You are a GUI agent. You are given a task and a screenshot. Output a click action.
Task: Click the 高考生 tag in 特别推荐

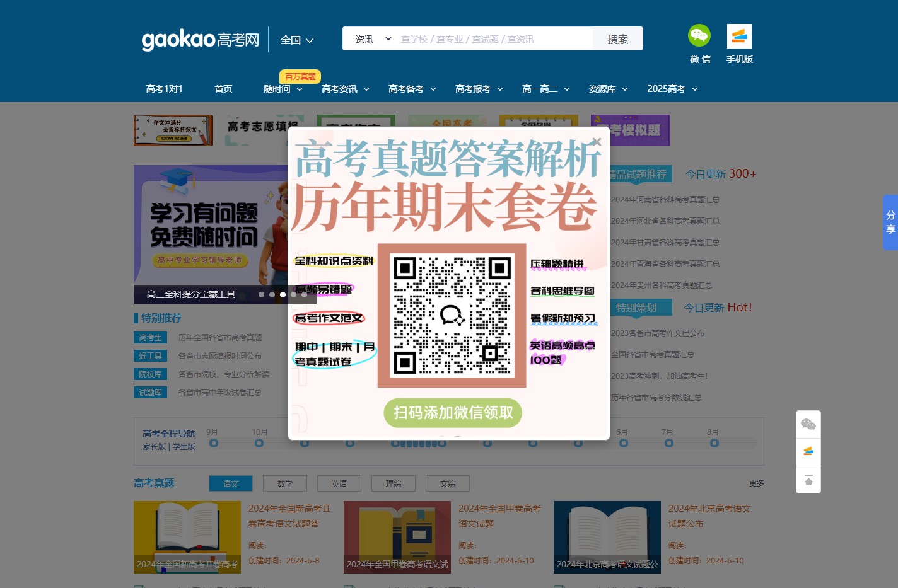pos(150,338)
